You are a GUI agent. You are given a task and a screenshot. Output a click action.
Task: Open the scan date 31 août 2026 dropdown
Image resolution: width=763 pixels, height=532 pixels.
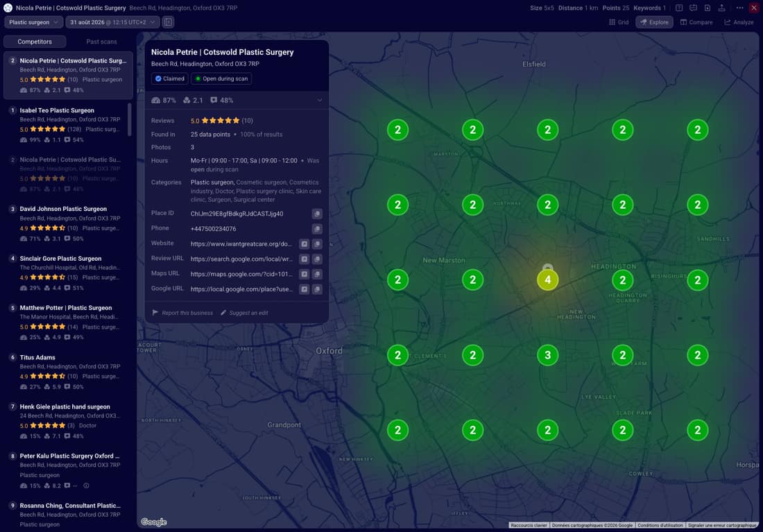click(x=112, y=22)
